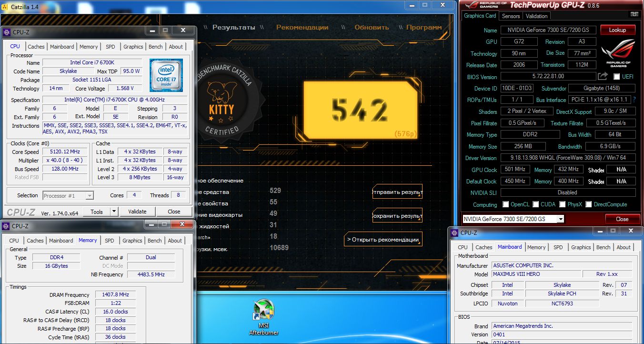The image size is (644, 344).
Task: Click the CPU-Z icon in the memory window title bar
Action: pos(6,226)
